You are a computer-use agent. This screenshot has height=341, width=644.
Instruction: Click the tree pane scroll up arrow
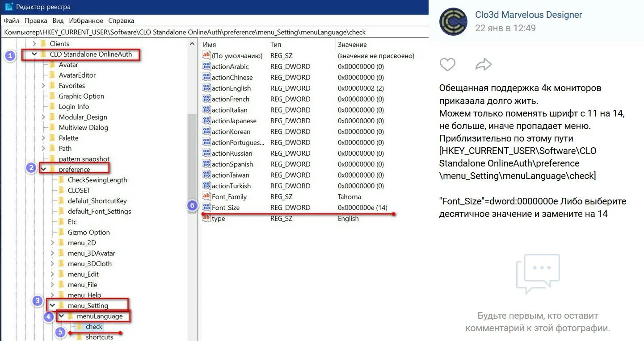192,44
